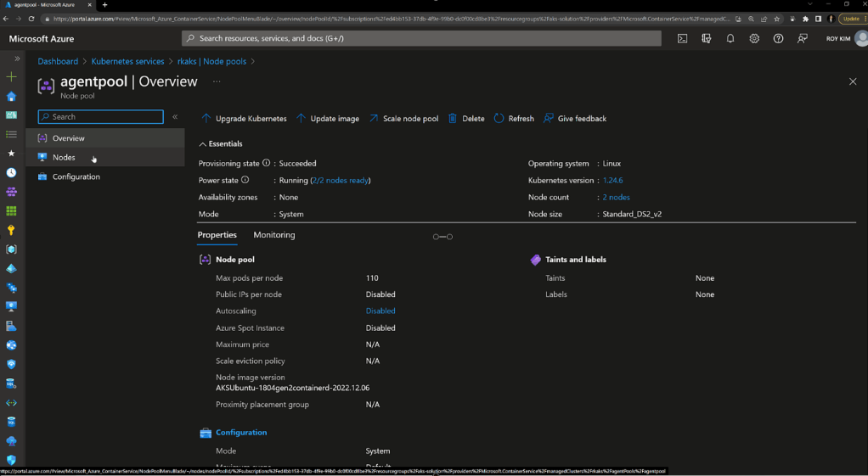Collapse the Essentials section
The width and height of the screenshot is (868, 476).
[x=203, y=144]
